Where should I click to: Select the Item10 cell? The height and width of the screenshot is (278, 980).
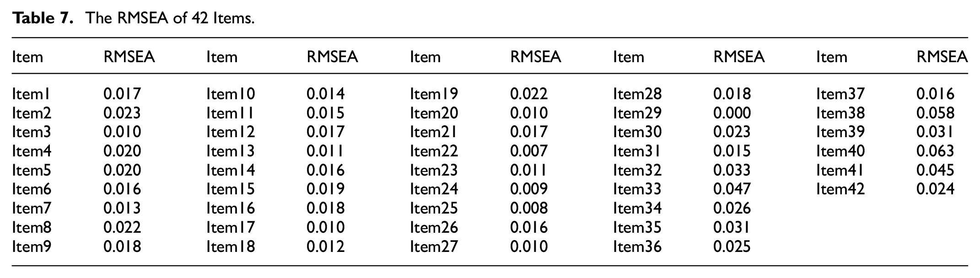[x=231, y=94]
